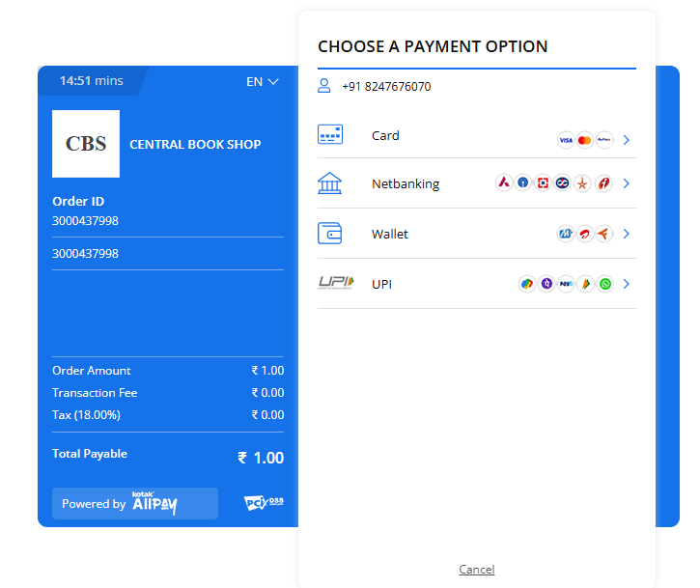
Task: Click the MobiKwik wallet logo
Action: (566, 234)
